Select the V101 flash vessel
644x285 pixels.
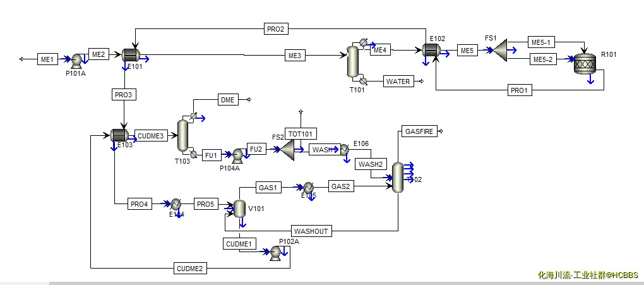(239, 209)
